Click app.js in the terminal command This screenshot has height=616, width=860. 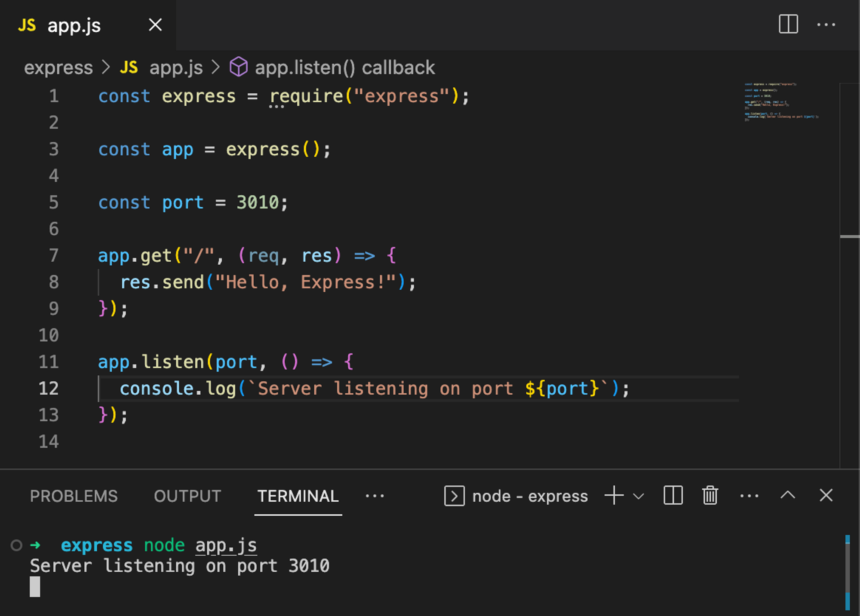[226, 546]
